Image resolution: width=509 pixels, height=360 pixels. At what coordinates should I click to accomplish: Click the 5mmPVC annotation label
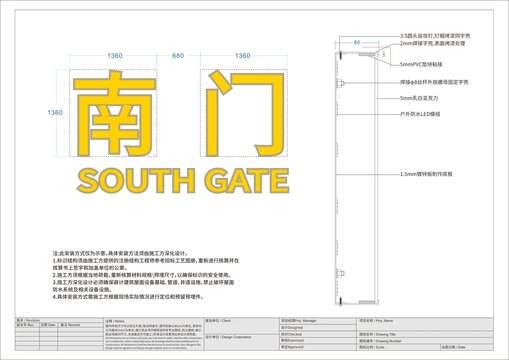pyautogui.click(x=421, y=65)
